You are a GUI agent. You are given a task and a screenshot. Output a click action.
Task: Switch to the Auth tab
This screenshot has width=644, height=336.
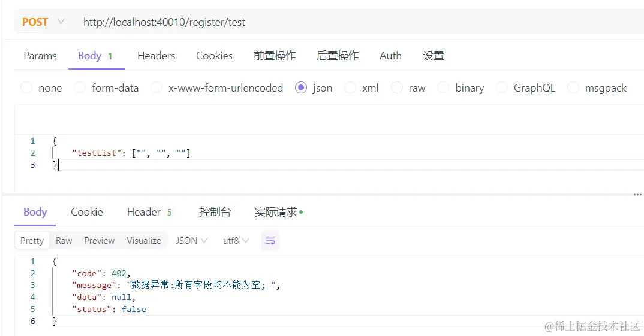click(390, 56)
